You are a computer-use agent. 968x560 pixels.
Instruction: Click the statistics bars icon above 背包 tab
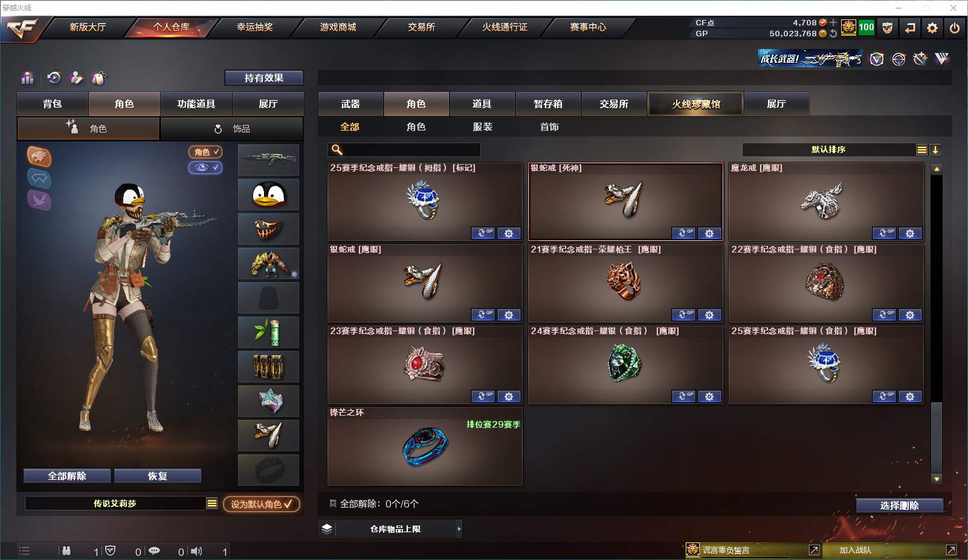28,78
